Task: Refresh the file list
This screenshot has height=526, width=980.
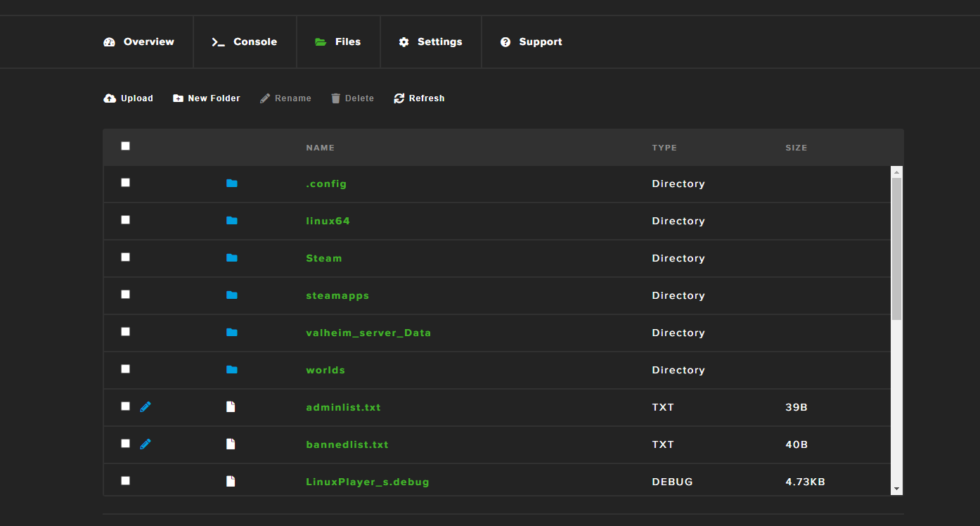Action: (x=419, y=98)
